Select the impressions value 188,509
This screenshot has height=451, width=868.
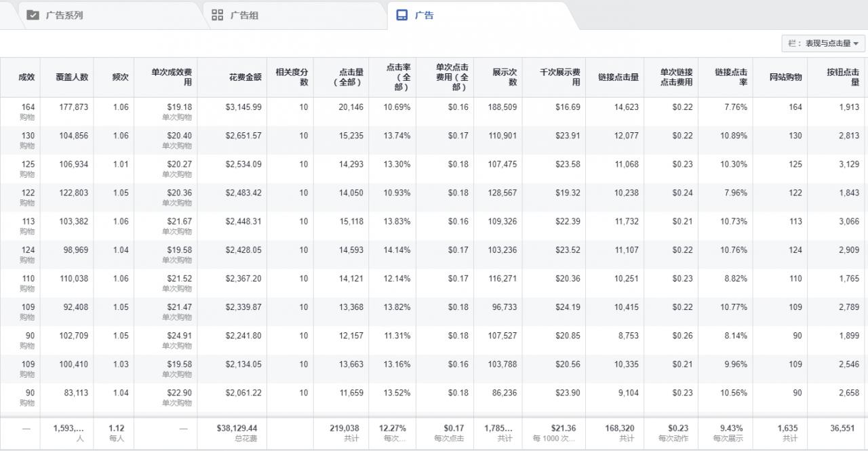coord(502,107)
